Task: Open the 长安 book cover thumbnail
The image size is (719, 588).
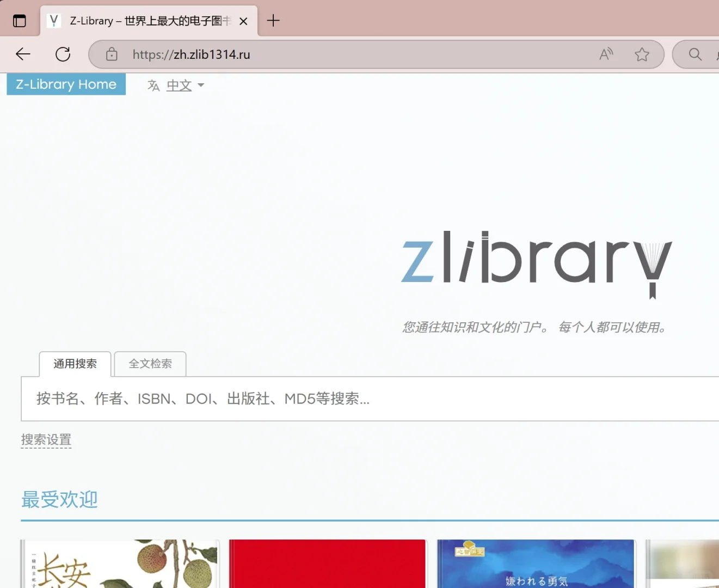Action: [120, 563]
